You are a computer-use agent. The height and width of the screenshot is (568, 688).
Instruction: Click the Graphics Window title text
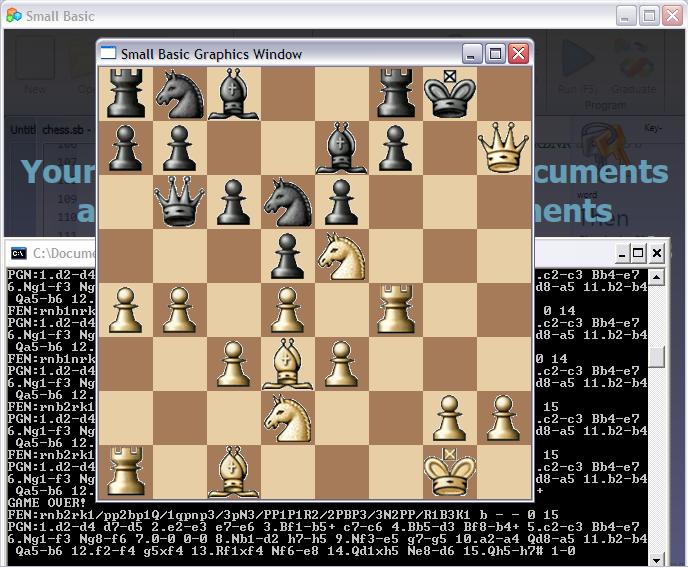tap(211, 54)
